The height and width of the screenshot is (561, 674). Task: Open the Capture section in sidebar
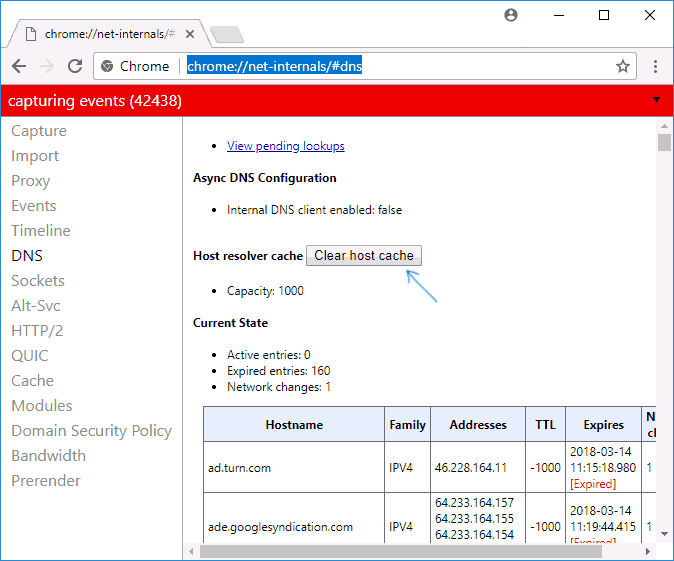click(x=39, y=131)
